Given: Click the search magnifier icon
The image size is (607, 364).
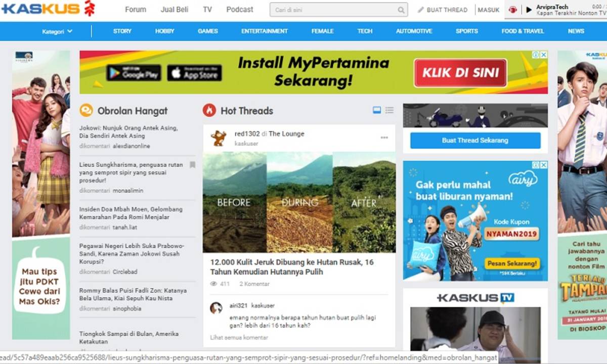Looking at the screenshot, I should [x=401, y=10].
